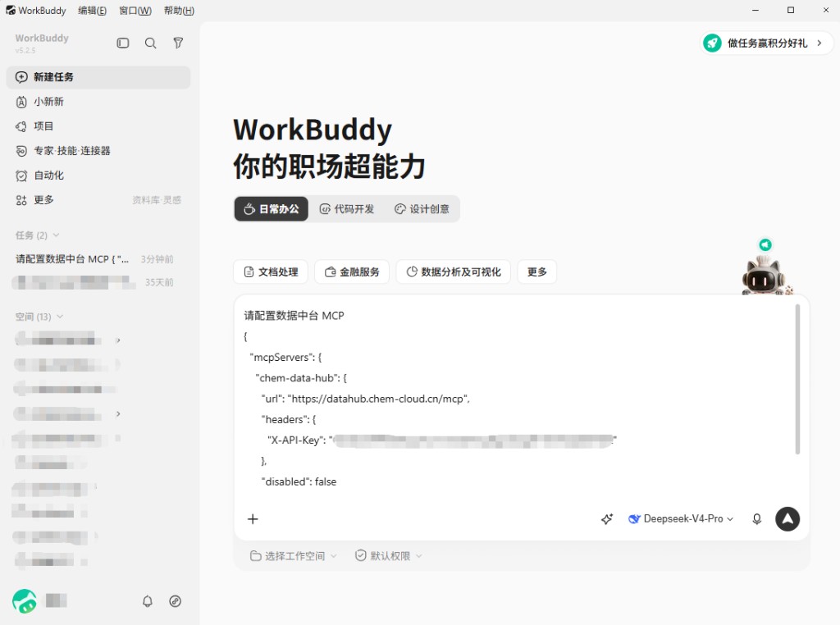Close the WorkBuddy window

pos(826,10)
